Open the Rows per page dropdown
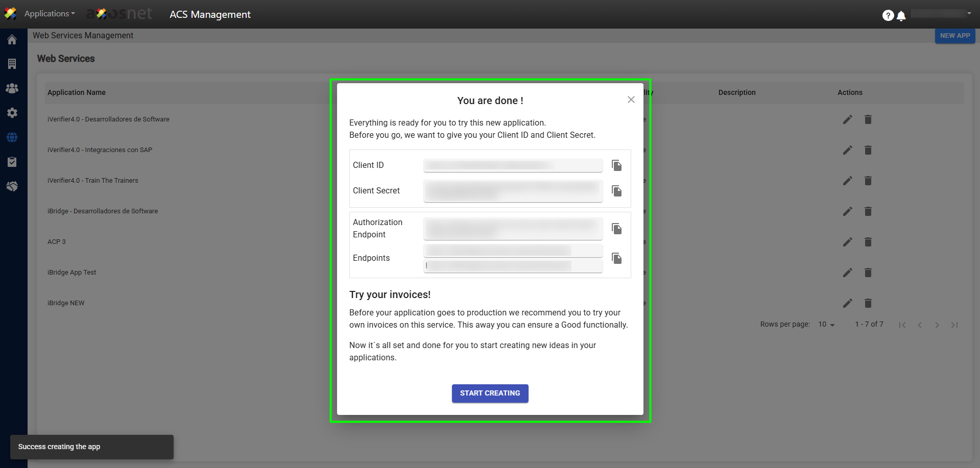Screen dimensions: 980x468 826,325
